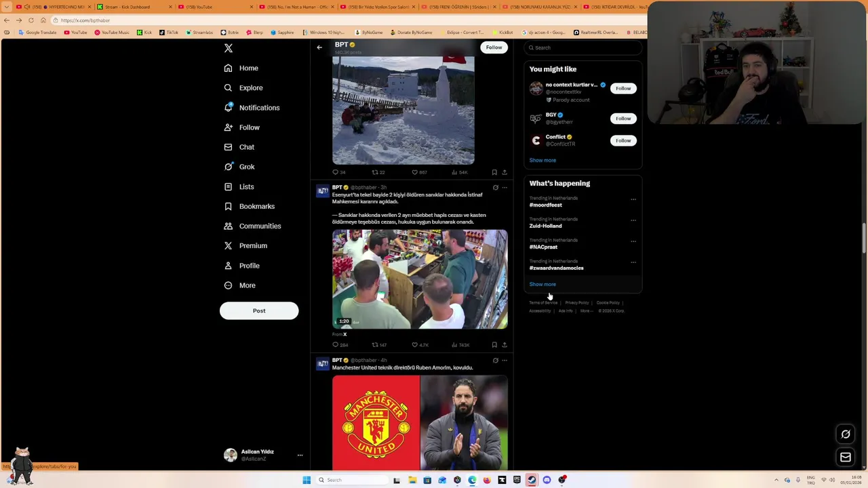Follow the no context kurtlar account

[x=623, y=88]
